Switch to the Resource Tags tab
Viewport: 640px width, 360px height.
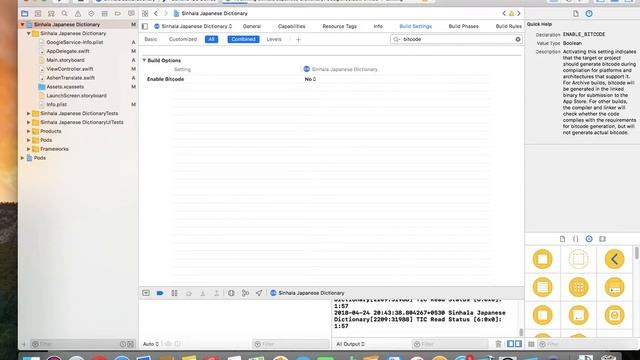pos(340,26)
